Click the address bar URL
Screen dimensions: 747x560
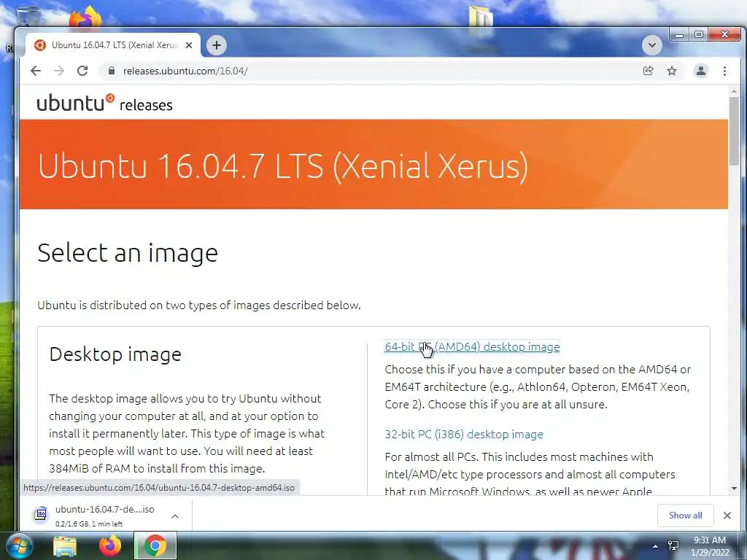[x=185, y=71]
